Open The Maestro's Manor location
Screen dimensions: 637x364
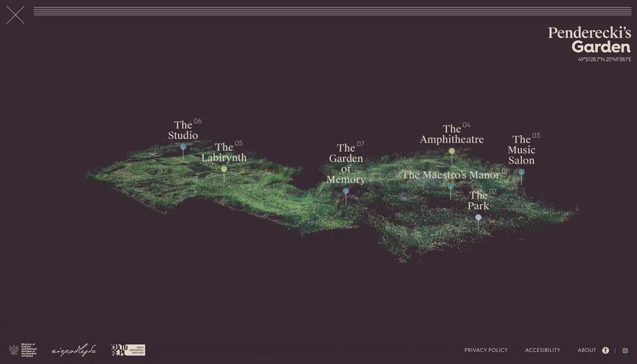450,186
